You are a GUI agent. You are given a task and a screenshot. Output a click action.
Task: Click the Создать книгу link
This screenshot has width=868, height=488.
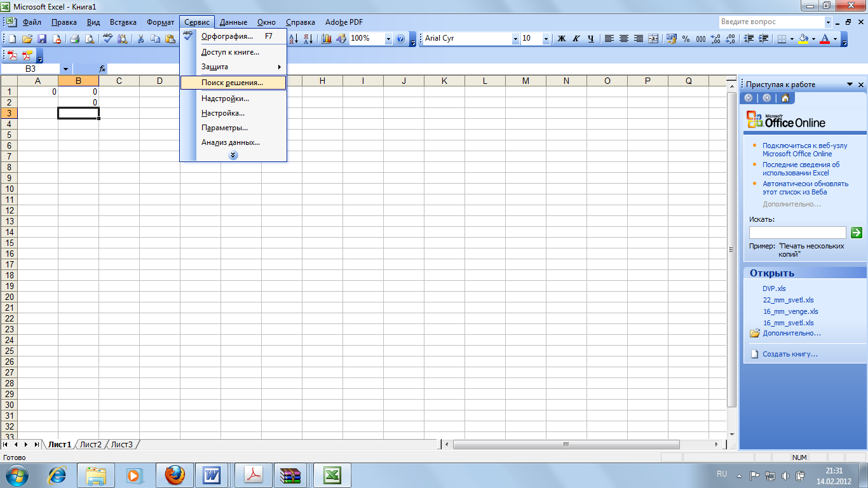790,354
